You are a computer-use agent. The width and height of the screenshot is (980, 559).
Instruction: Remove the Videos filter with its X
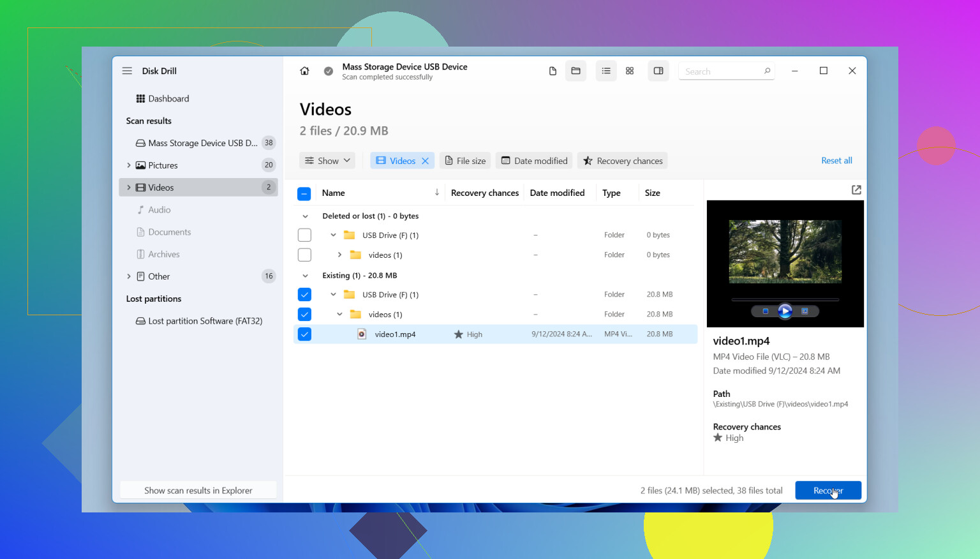tap(425, 161)
